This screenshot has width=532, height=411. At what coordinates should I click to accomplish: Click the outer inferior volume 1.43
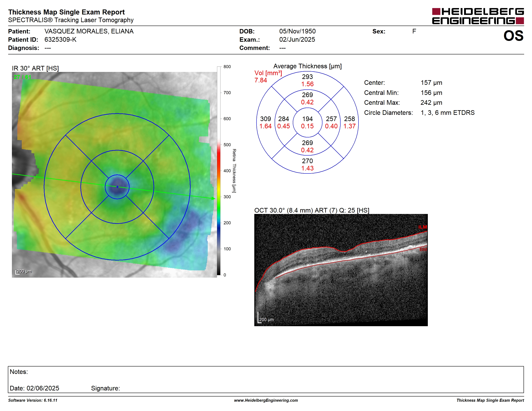[x=307, y=168]
